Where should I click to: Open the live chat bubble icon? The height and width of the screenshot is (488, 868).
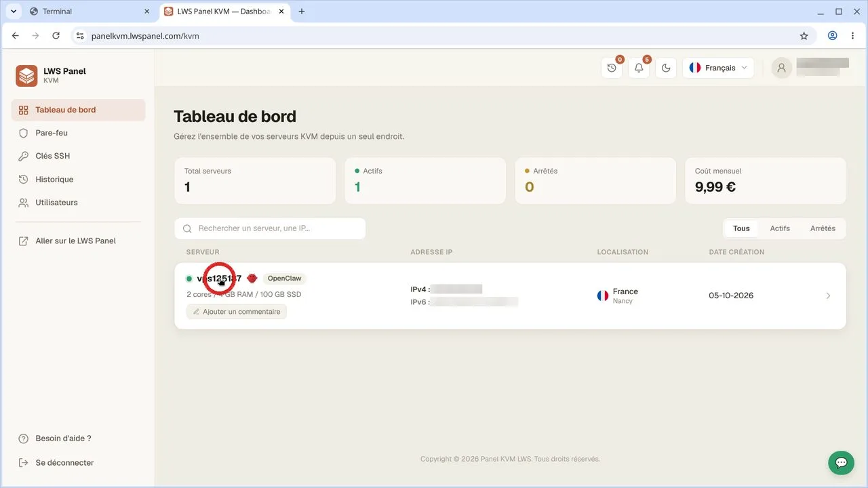[841, 463]
